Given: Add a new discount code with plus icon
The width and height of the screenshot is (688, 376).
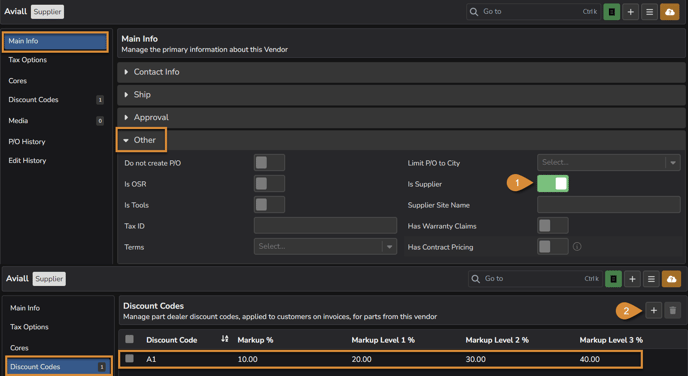Looking at the screenshot, I should click(653, 311).
